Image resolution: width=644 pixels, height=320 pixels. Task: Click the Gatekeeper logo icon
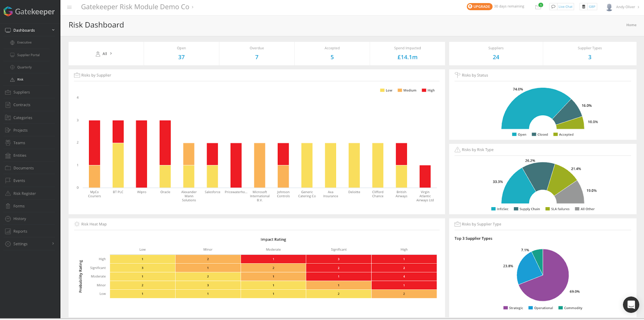pos(8,11)
